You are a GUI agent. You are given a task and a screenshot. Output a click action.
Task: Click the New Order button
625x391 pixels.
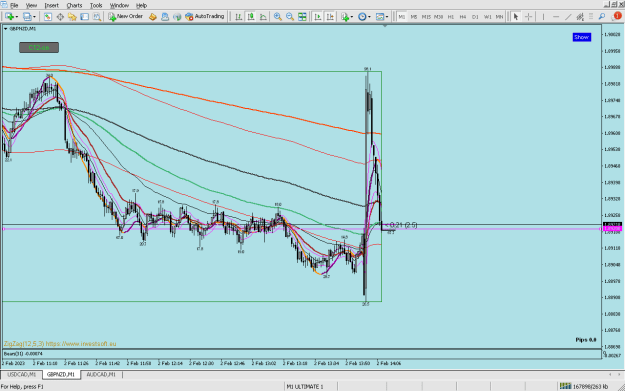click(126, 16)
